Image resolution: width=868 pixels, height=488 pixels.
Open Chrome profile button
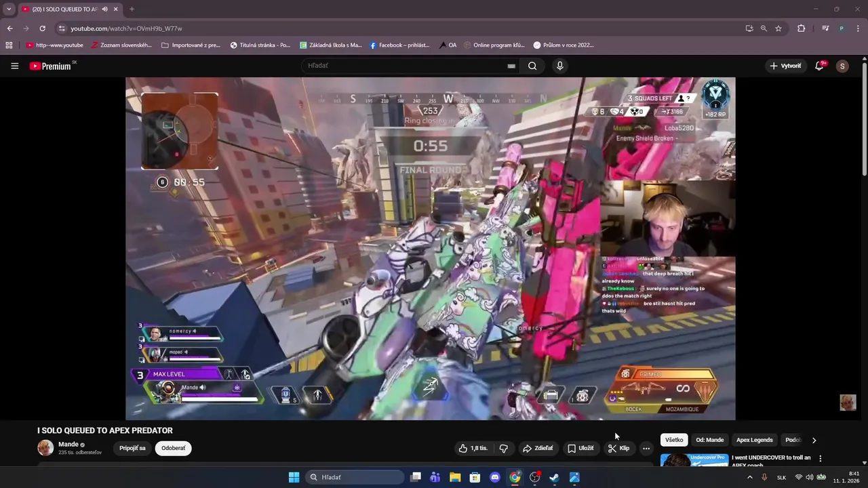842,28
